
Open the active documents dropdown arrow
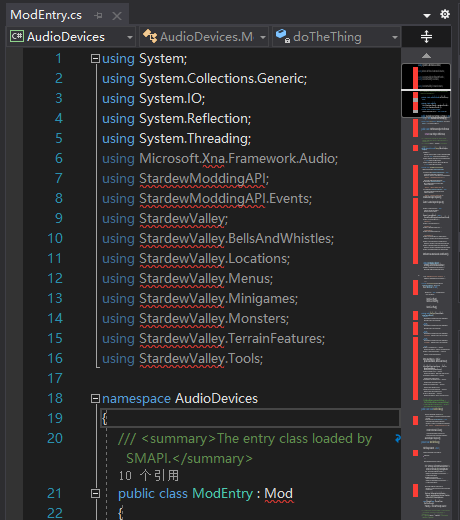tap(427, 15)
